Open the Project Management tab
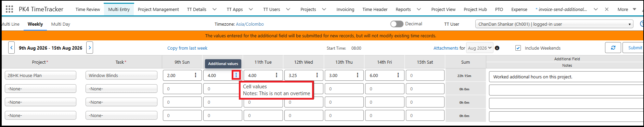This screenshot has width=644, height=127. point(158,9)
